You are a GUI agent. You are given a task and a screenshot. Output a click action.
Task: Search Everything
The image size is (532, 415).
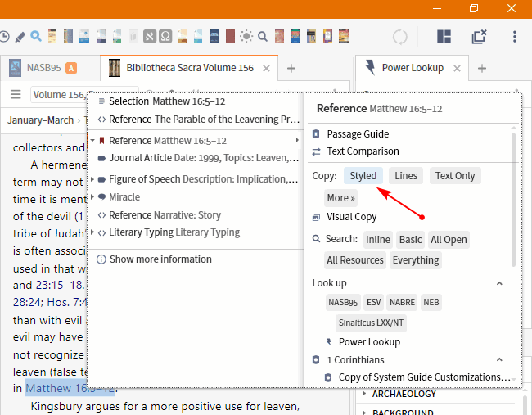point(416,260)
